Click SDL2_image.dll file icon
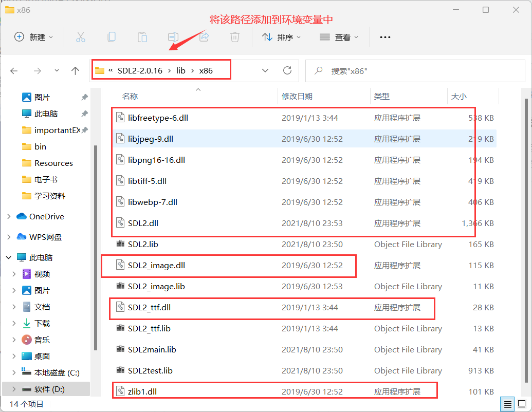532x412 pixels. coord(120,265)
